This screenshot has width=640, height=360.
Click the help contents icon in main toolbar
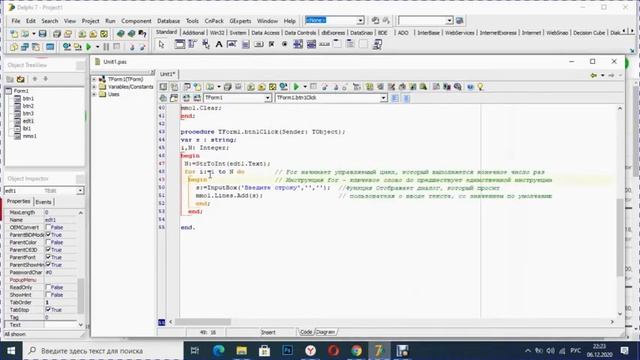142,34
